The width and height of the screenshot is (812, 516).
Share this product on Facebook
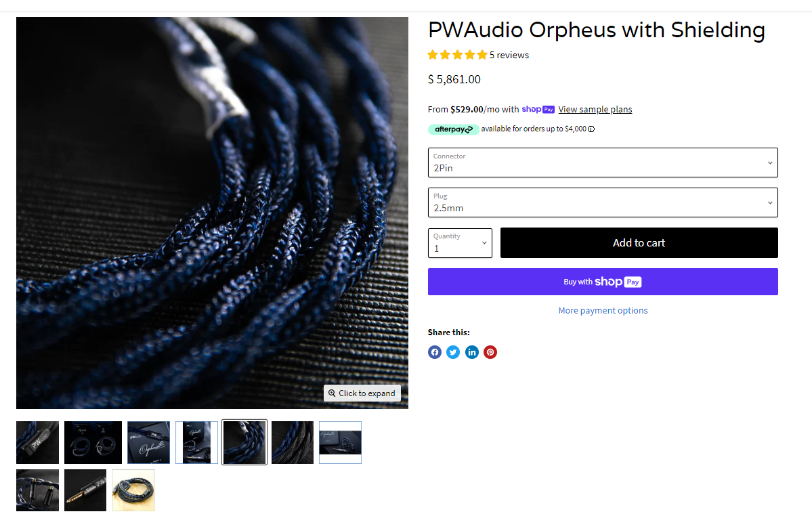pos(435,352)
